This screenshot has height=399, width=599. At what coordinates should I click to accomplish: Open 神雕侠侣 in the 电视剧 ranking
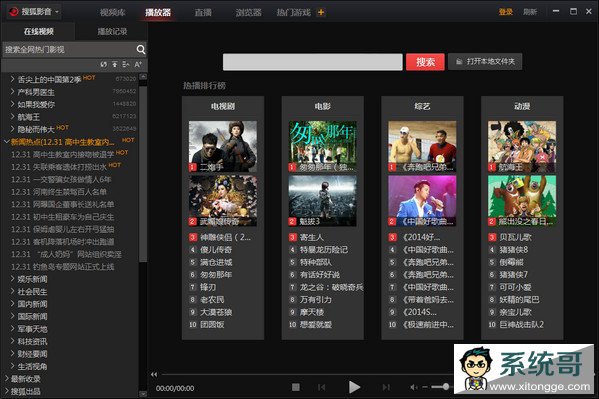pyautogui.click(x=225, y=237)
